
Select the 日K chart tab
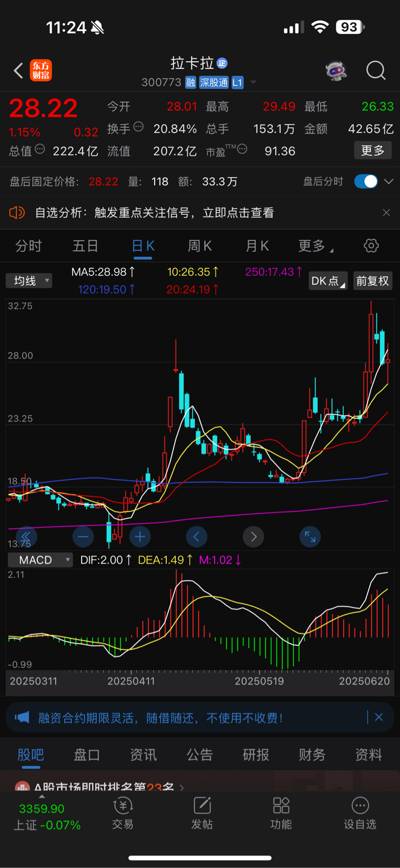(143, 246)
